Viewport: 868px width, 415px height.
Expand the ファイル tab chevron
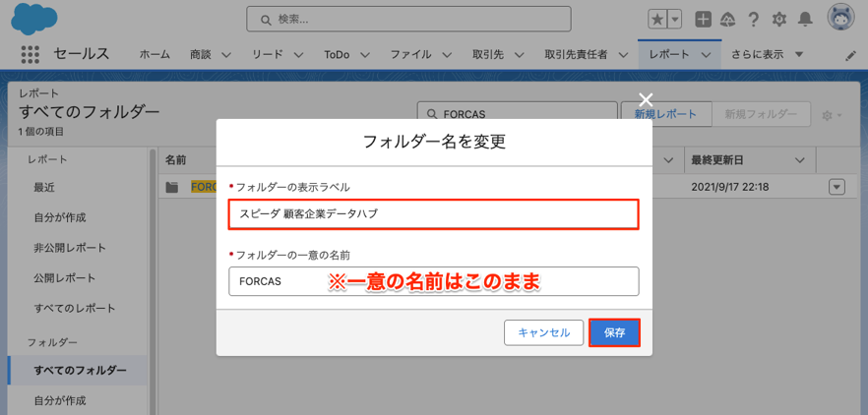click(447, 55)
